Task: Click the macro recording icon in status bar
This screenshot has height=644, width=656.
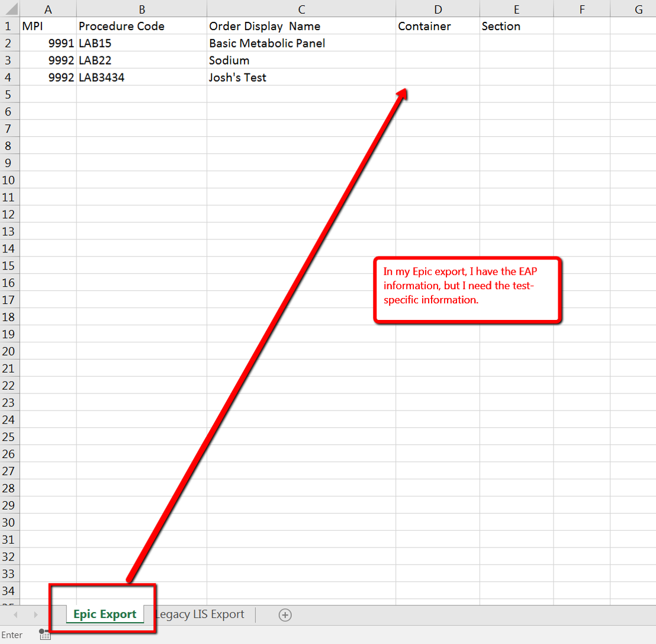Action: pyautogui.click(x=44, y=634)
